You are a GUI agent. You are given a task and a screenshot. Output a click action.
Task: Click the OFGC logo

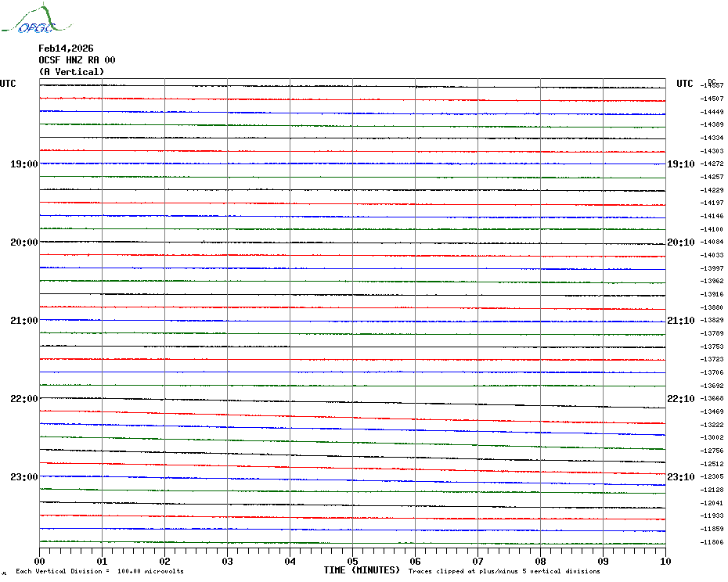click(x=37, y=19)
